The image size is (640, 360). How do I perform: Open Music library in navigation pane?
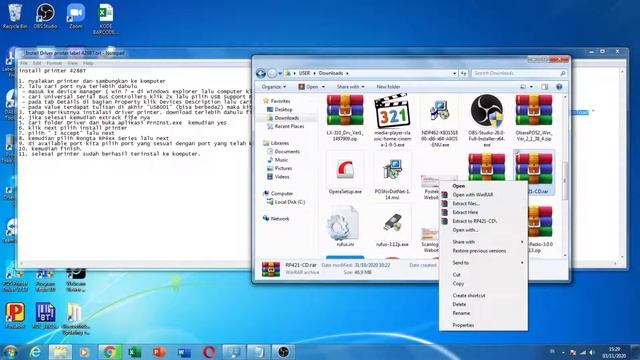coord(281,160)
